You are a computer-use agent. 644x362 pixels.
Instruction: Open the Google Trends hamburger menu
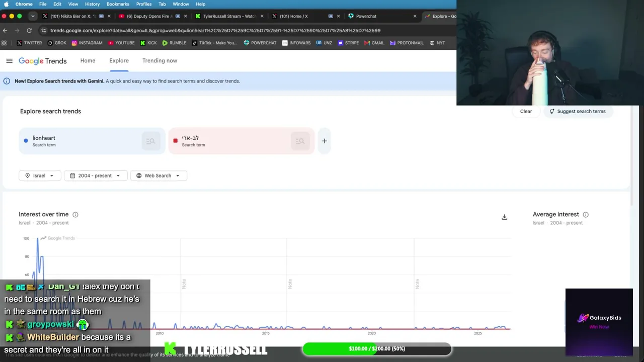(9, 61)
